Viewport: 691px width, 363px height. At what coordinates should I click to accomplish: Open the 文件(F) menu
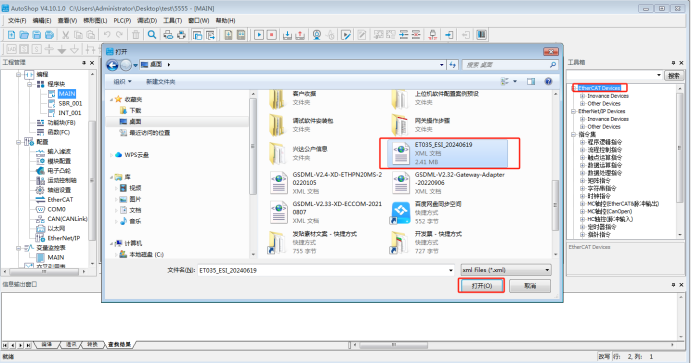[17, 21]
